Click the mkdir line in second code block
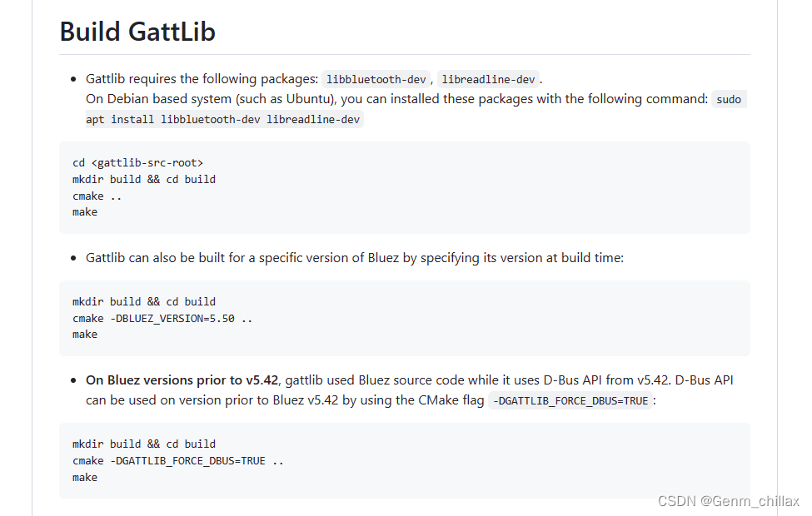 pos(144,302)
